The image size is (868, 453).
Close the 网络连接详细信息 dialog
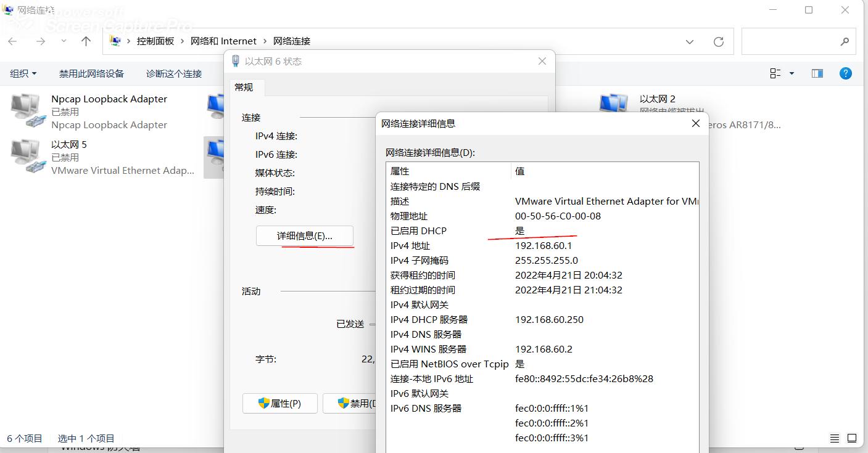click(696, 123)
